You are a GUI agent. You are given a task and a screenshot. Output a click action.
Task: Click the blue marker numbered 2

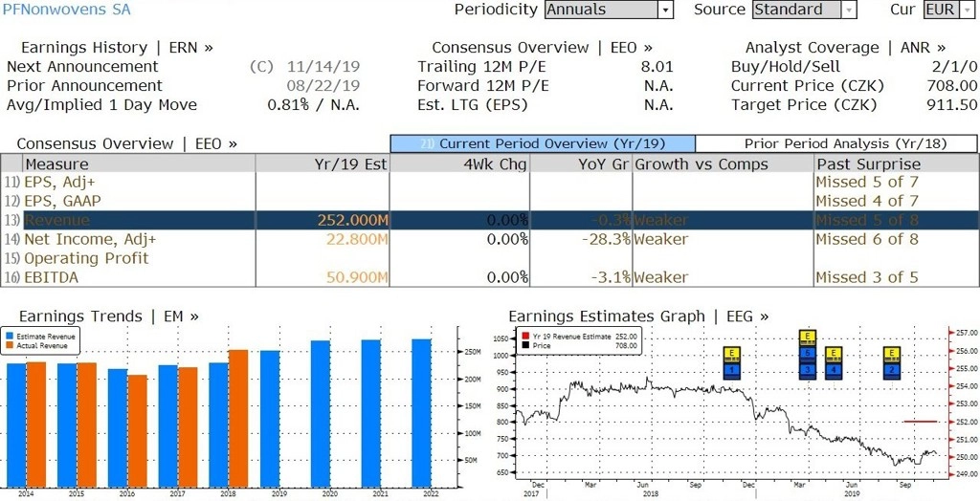(891, 370)
